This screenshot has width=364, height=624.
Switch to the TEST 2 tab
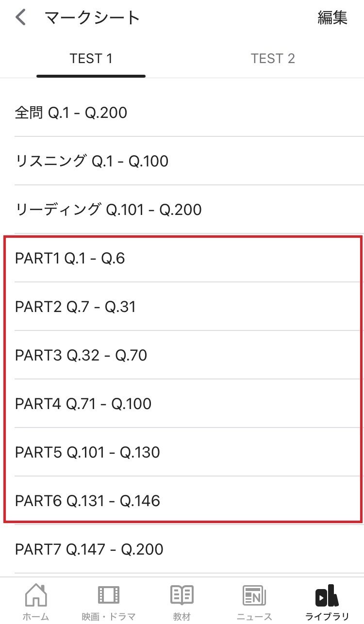click(x=273, y=59)
